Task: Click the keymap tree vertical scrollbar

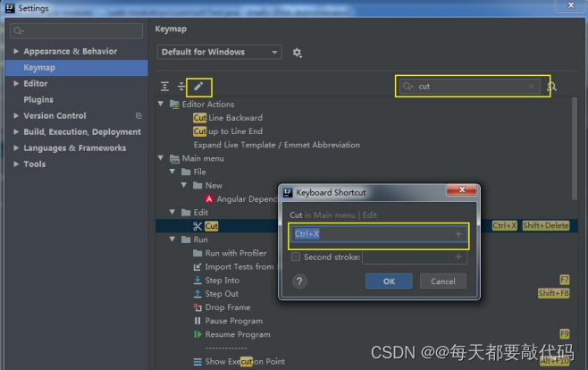Action: (x=575, y=149)
